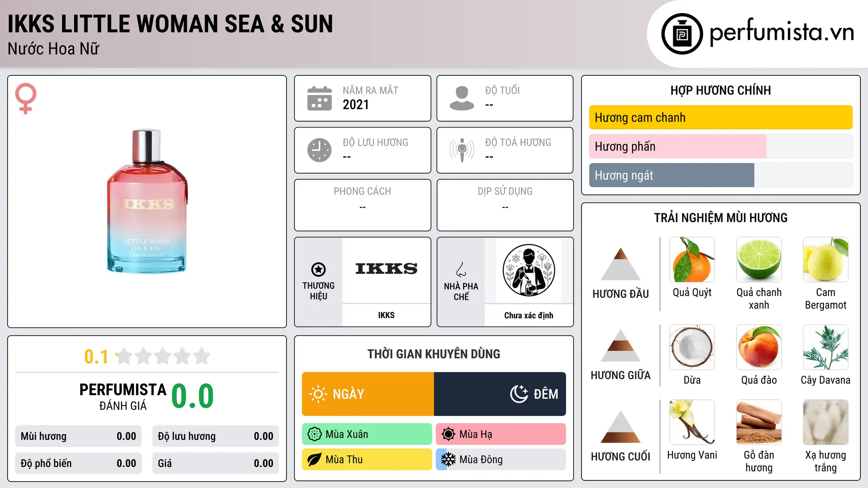The height and width of the screenshot is (488, 868).
Task: Click the nose icon above Nhà pha chế
Action: pyautogui.click(x=461, y=269)
